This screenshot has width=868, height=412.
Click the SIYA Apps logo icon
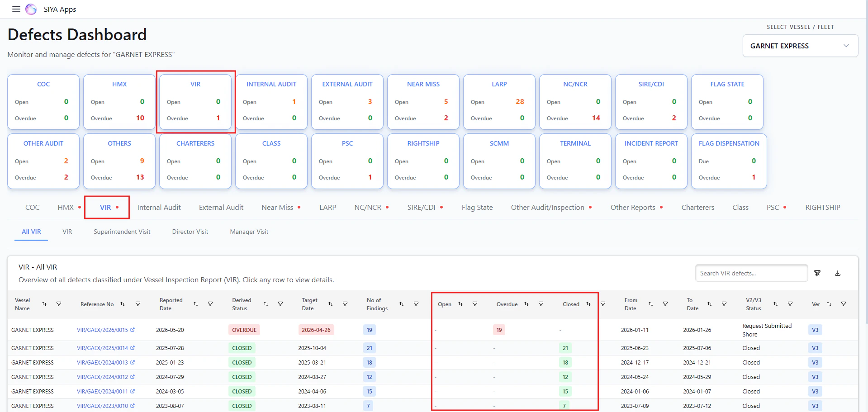(31, 9)
